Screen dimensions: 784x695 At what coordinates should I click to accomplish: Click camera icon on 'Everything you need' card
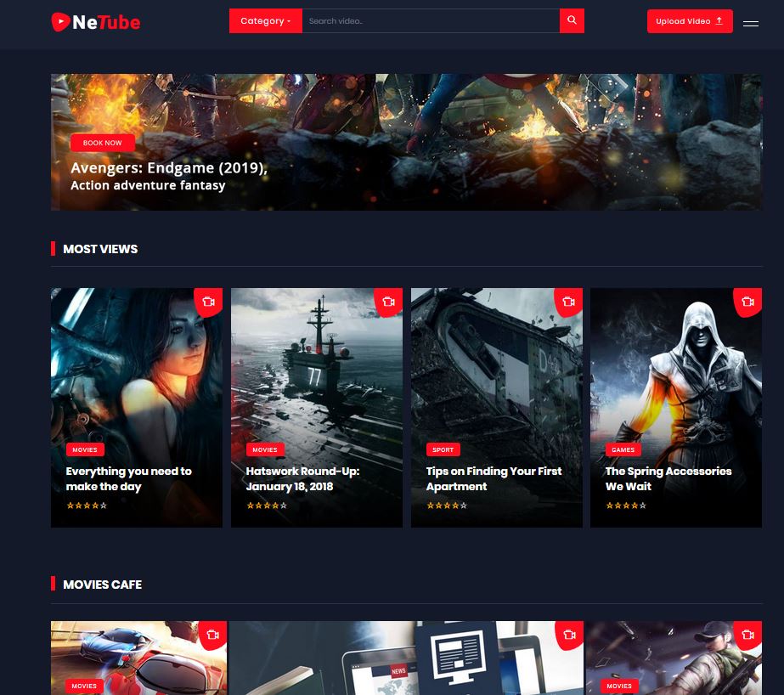208,302
